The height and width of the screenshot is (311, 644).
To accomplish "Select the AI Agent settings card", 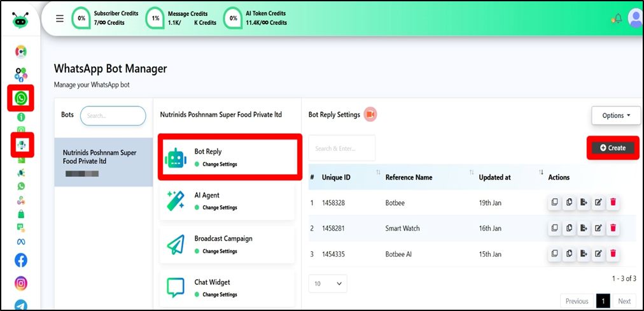I will (227, 200).
